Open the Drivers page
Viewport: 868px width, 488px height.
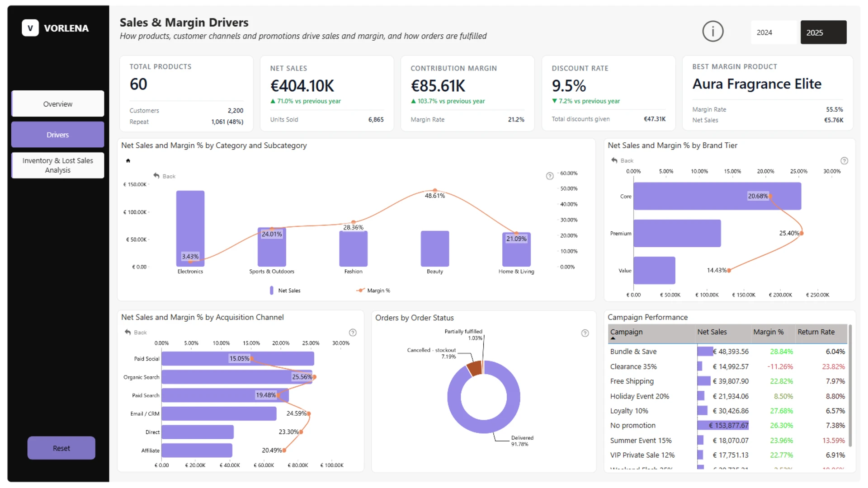click(58, 135)
